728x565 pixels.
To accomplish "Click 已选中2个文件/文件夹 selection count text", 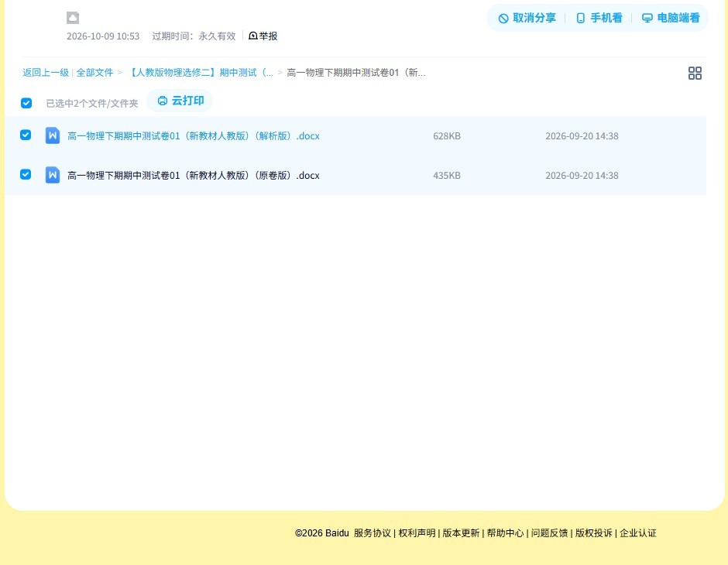I will click(x=92, y=104).
